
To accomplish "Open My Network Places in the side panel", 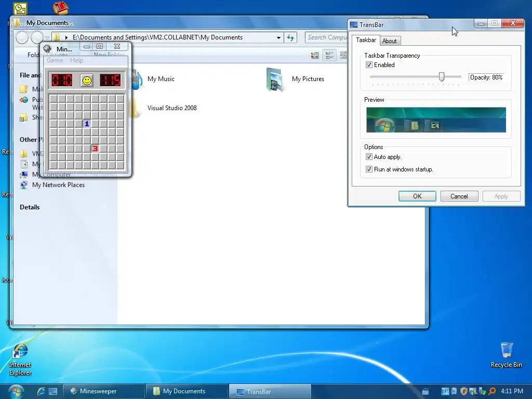I will pos(58,185).
